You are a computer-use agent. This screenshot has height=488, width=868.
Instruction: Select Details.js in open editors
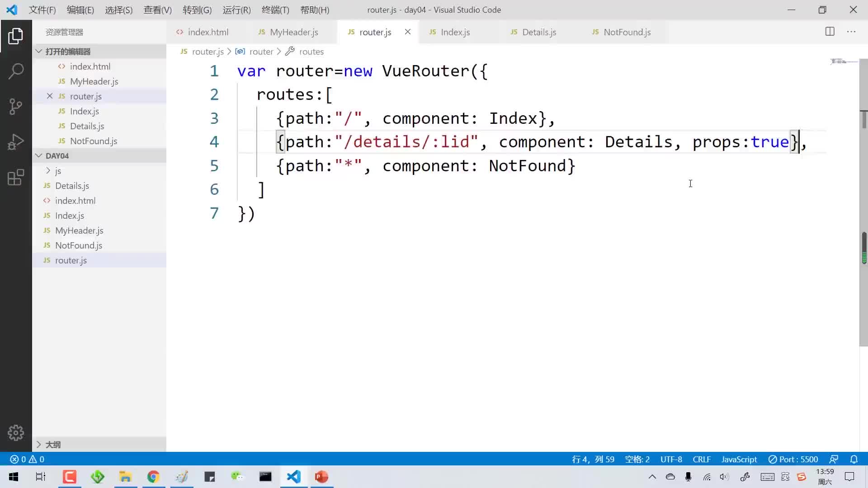pos(99,126)
